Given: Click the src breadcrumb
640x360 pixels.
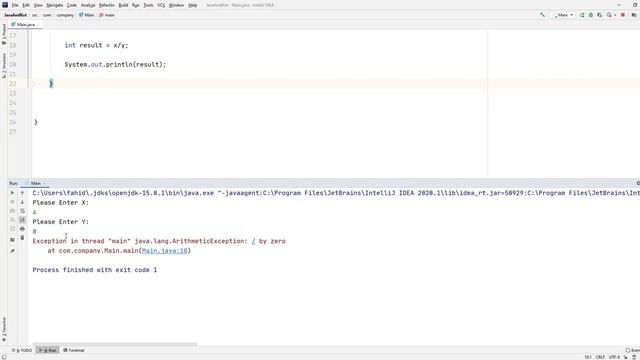Looking at the screenshot, I should click(35, 15).
